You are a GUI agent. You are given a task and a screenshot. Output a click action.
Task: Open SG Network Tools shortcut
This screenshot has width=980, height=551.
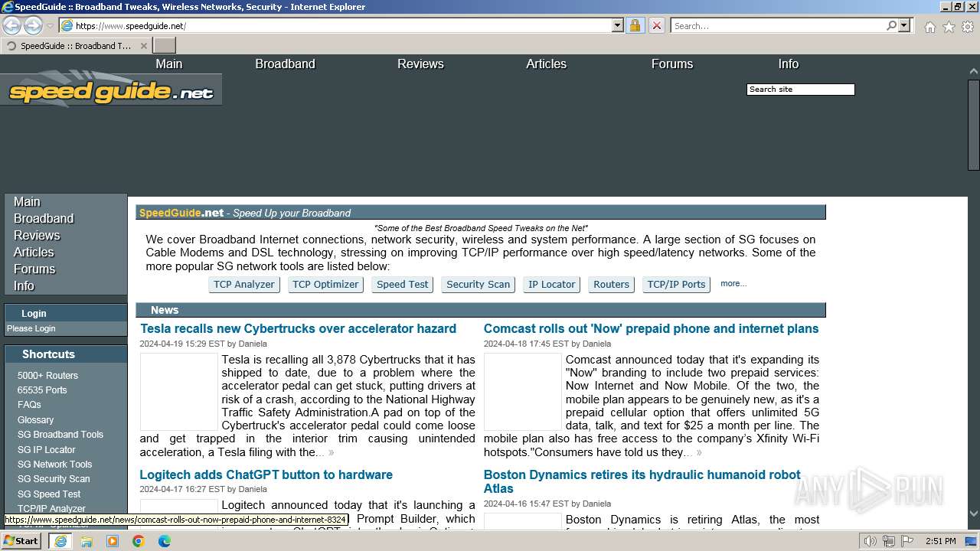(54, 465)
